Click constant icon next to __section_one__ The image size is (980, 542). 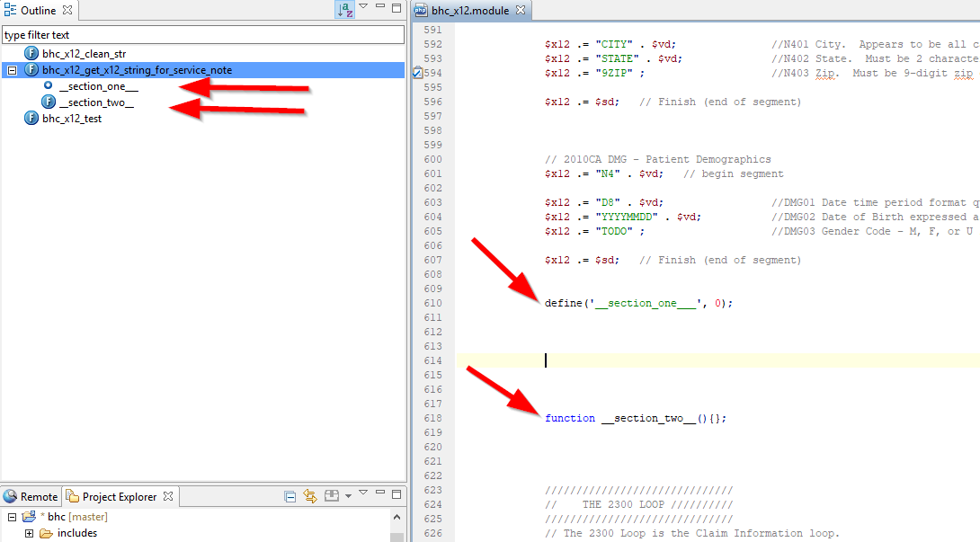coord(49,85)
